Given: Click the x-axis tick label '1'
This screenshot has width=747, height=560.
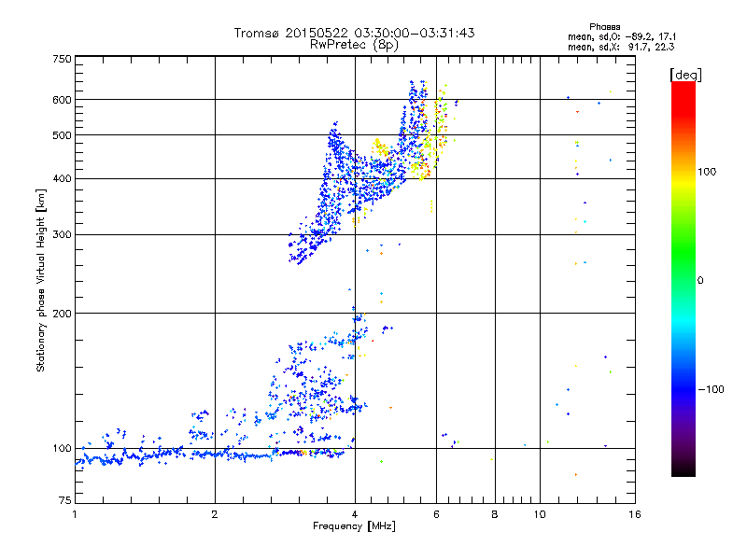Looking at the screenshot, I should pos(75,514).
